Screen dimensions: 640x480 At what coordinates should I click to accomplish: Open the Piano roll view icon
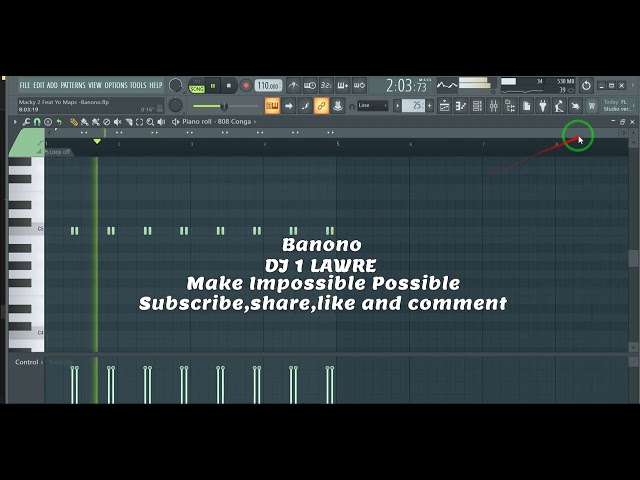461,106
